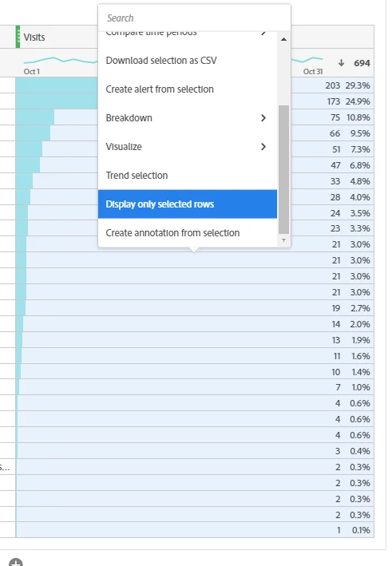Click the context menu scroll up arrow
This screenshot has height=566, width=392.
pyautogui.click(x=283, y=39)
